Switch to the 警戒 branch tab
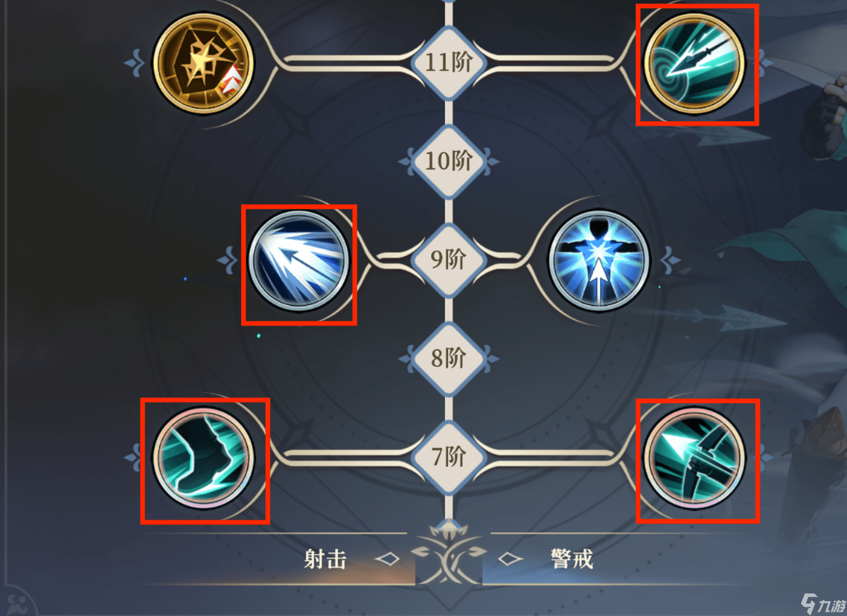Viewport: 847px width, 616px height. pyautogui.click(x=572, y=559)
